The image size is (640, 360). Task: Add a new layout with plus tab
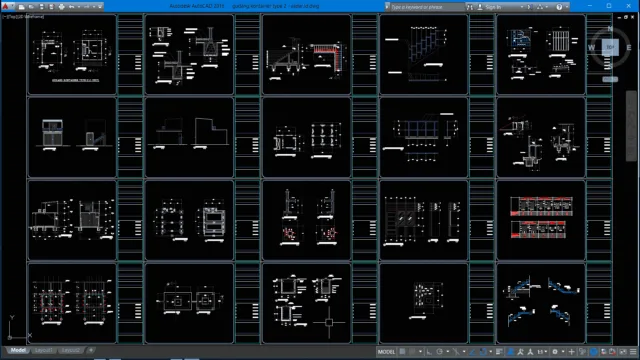[x=91, y=350]
